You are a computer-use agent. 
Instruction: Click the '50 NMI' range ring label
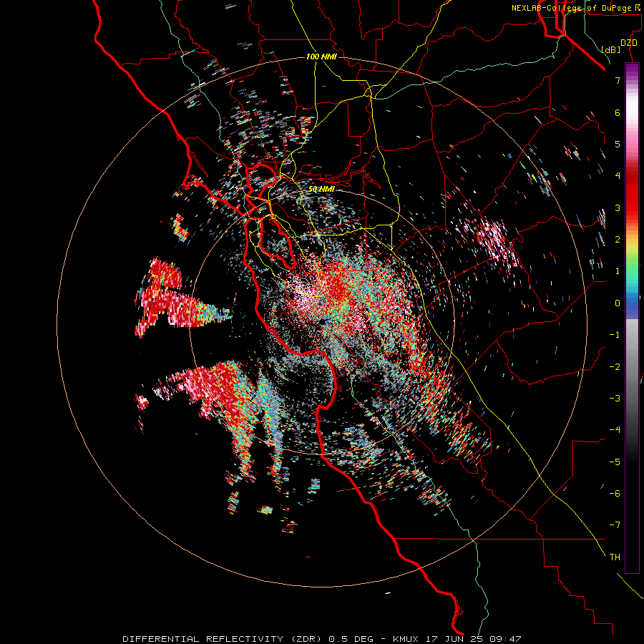(321, 189)
